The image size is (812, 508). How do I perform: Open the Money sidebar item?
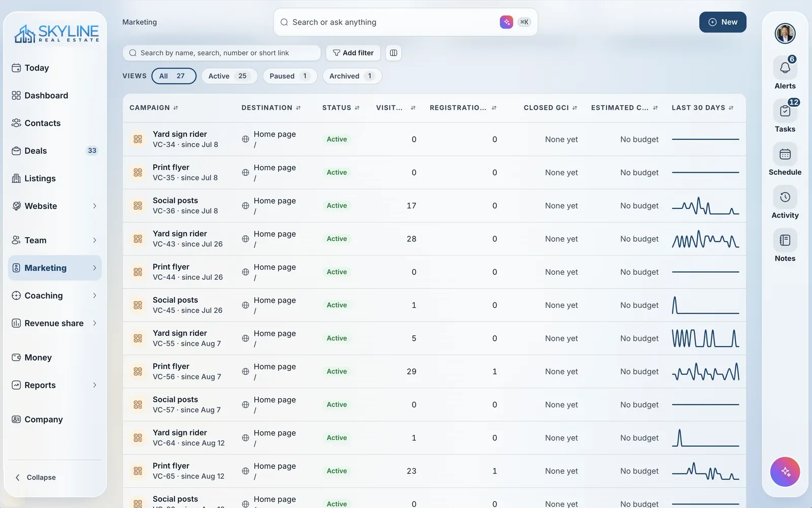55,358
